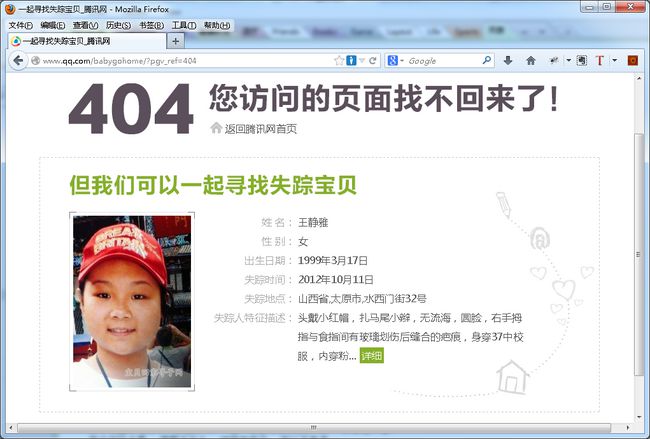Click the location 山西省,太原市,水西门街32号
650x439 pixels.
pyautogui.click(x=362, y=298)
